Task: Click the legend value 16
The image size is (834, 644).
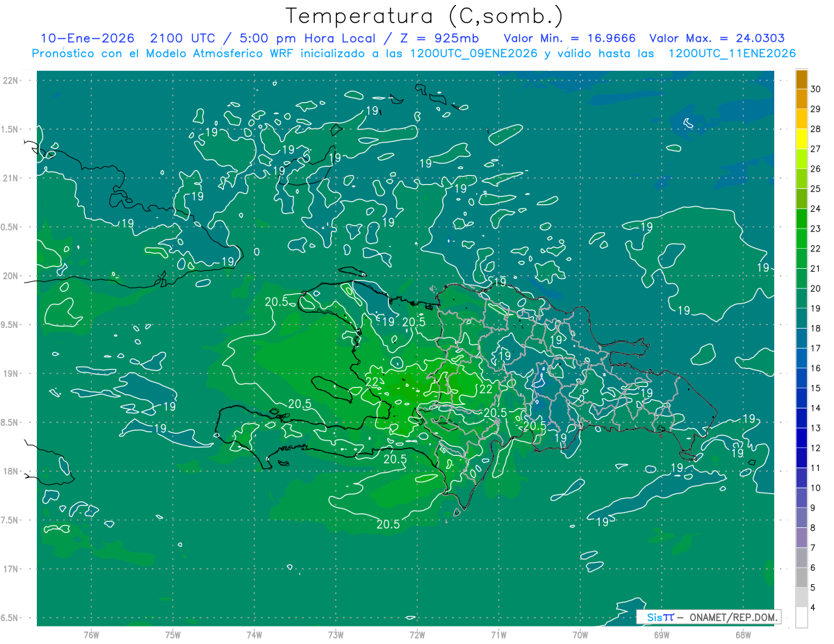Action: [x=815, y=368]
